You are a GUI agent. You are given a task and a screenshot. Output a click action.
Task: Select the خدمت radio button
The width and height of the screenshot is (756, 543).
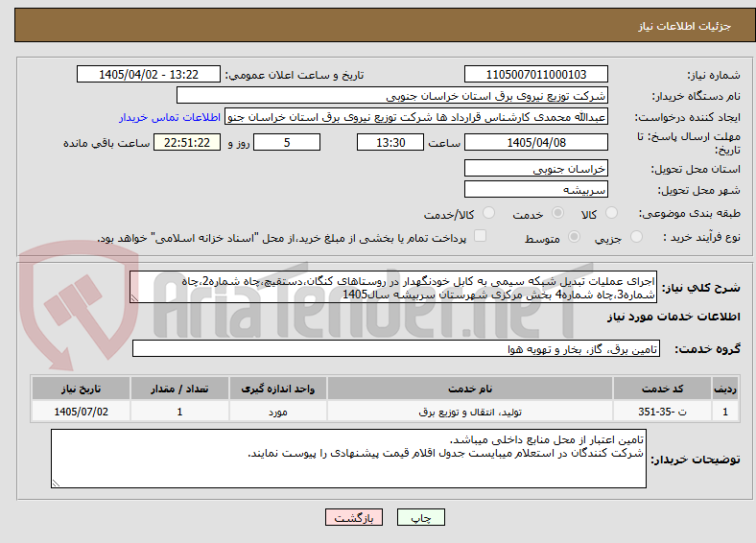[557, 213]
